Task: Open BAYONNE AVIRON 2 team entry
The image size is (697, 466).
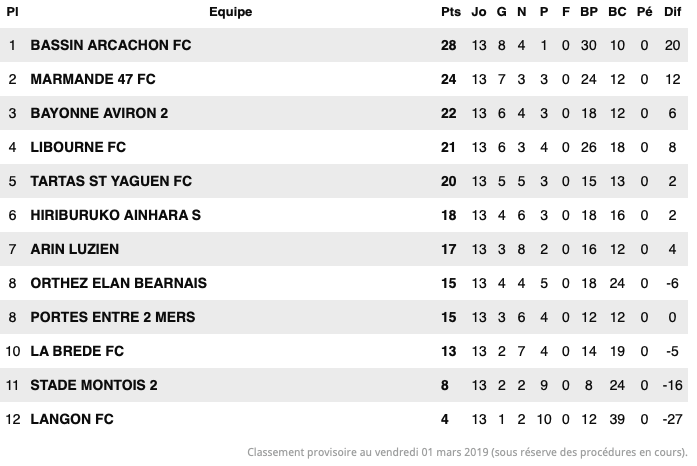Action: (99, 113)
